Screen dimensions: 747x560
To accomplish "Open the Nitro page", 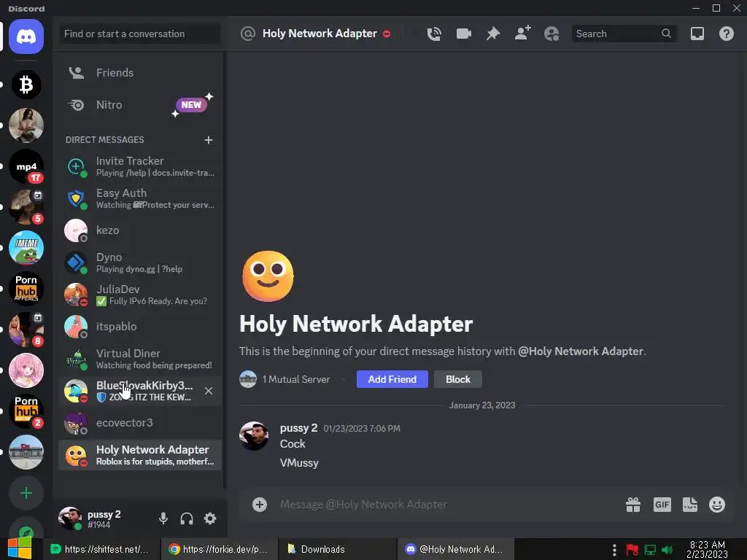I will (141, 105).
